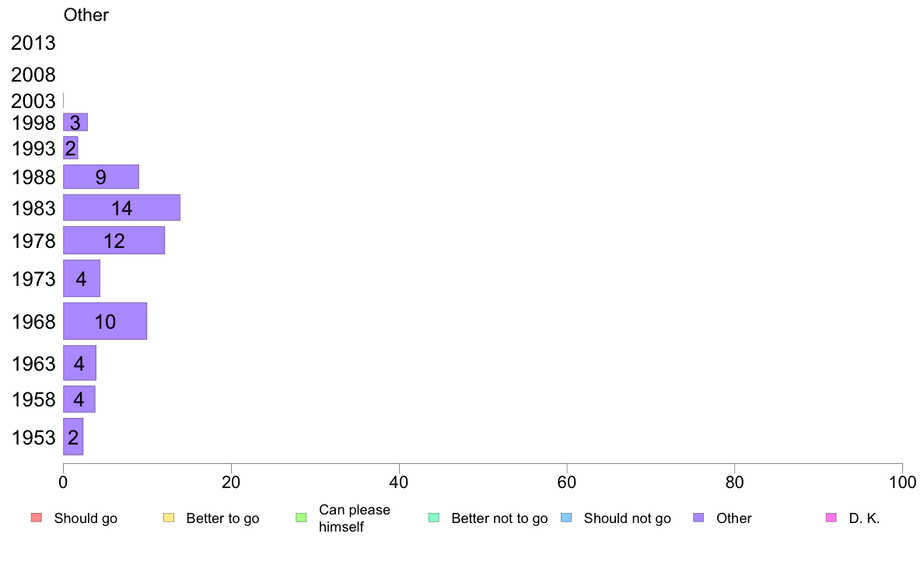
Task: Click the 100 tick on x-axis
Action: click(x=902, y=483)
